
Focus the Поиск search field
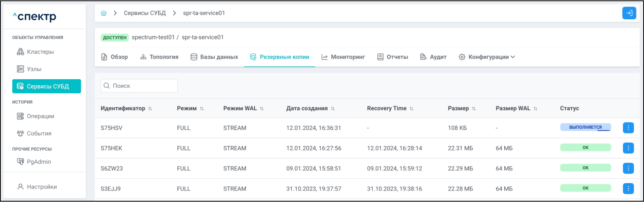click(139, 86)
